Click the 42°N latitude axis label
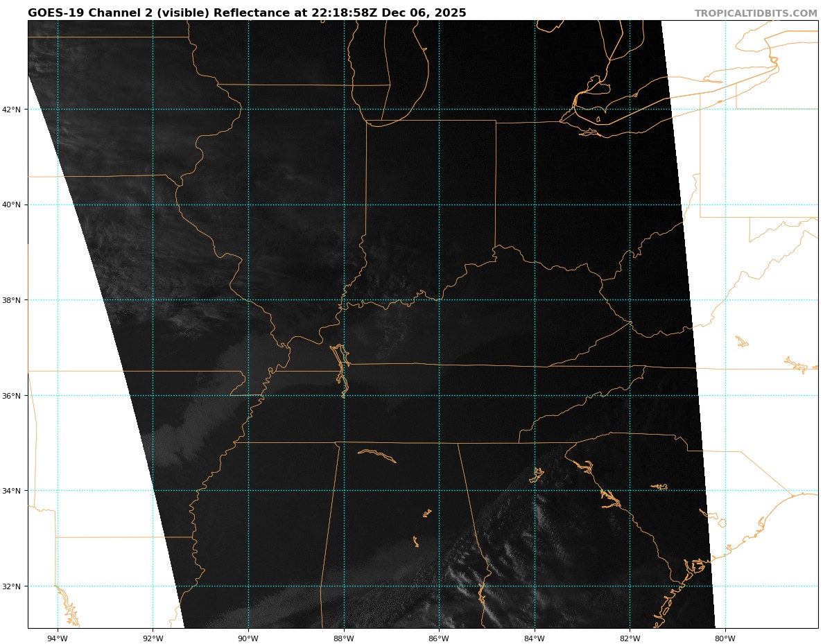Image resolution: width=832 pixels, height=644 pixels. point(13,110)
